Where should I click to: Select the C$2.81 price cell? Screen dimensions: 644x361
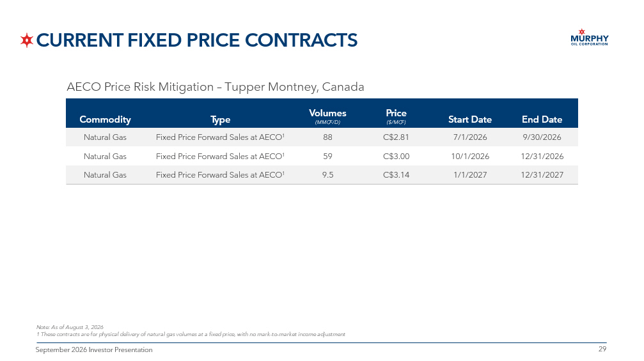[x=396, y=137]
